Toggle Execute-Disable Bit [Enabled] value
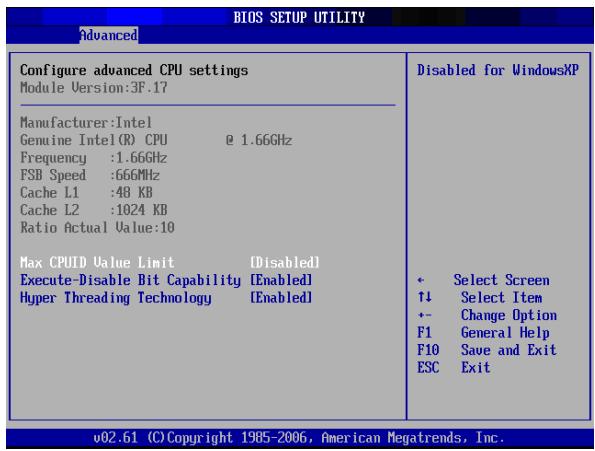Viewport: 595px width, 451px height. click(281, 280)
